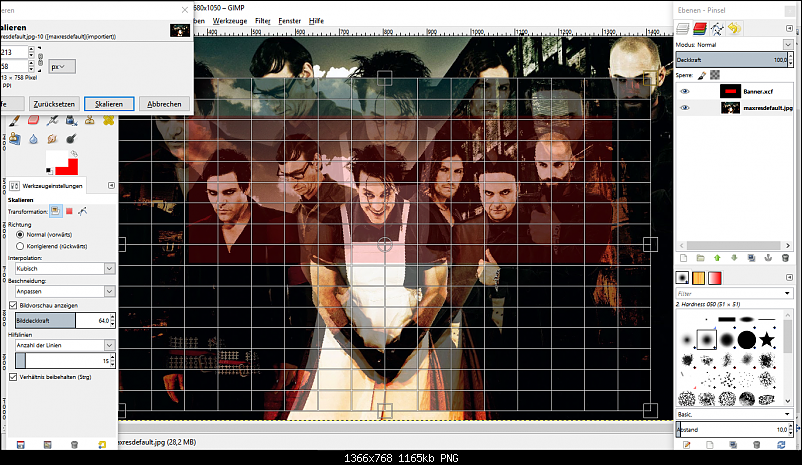The height and width of the screenshot is (465, 802).
Task: Toggle Verhältnis beibehalten checkbox
Action: tap(13, 377)
